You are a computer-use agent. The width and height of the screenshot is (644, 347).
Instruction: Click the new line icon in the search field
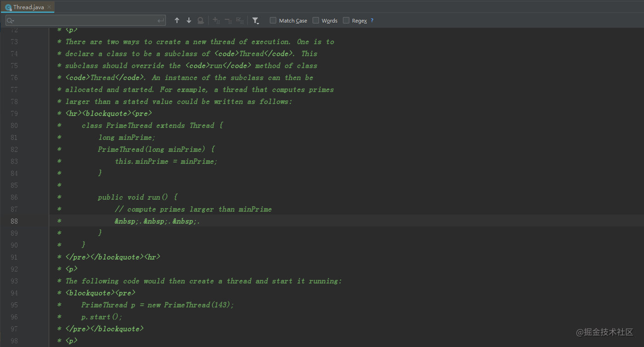[160, 21]
